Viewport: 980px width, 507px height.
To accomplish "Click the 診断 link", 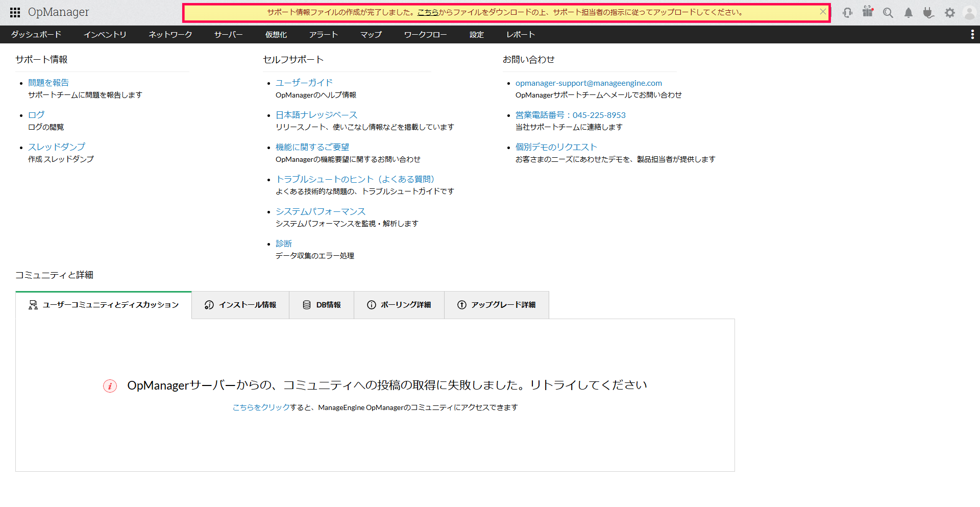I will point(284,244).
